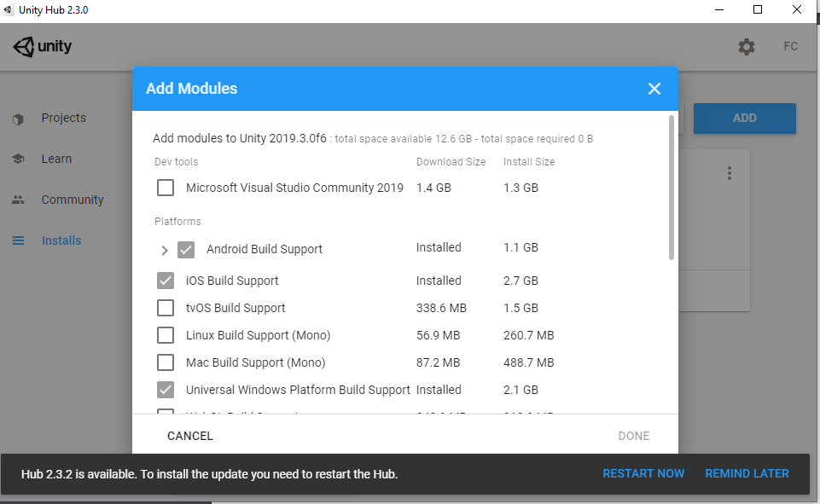The height and width of the screenshot is (504, 820).
Task: Open settings with the gear icon
Action: (747, 47)
